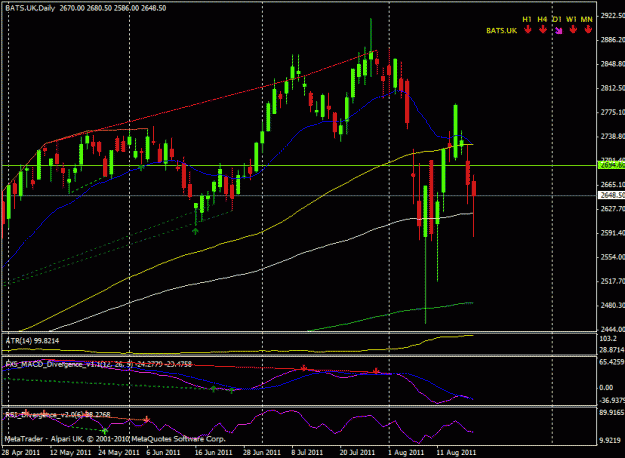The width and height of the screenshot is (625, 458).
Task: Click the 2775.10 price axis label
Action: (613, 112)
